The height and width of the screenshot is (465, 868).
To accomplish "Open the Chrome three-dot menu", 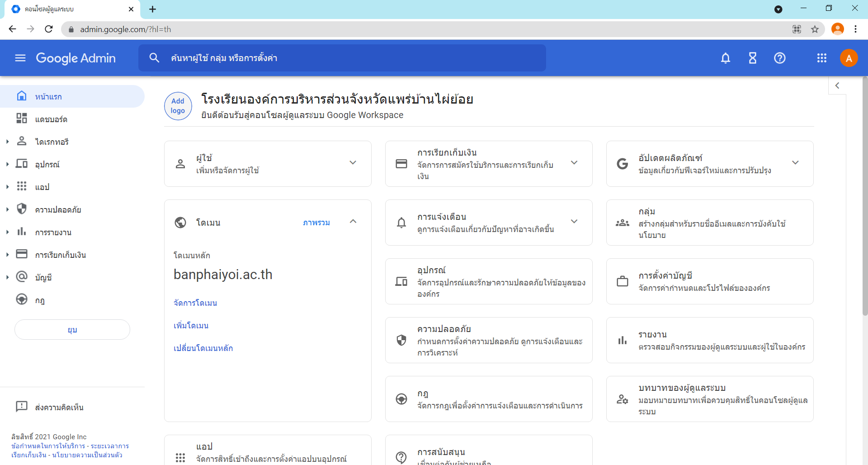I will click(x=855, y=29).
